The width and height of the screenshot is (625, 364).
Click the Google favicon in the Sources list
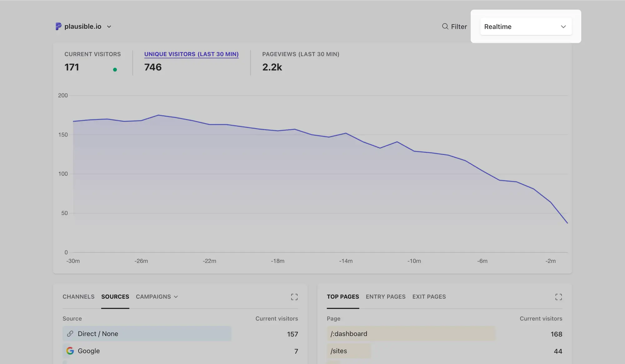[x=70, y=351]
